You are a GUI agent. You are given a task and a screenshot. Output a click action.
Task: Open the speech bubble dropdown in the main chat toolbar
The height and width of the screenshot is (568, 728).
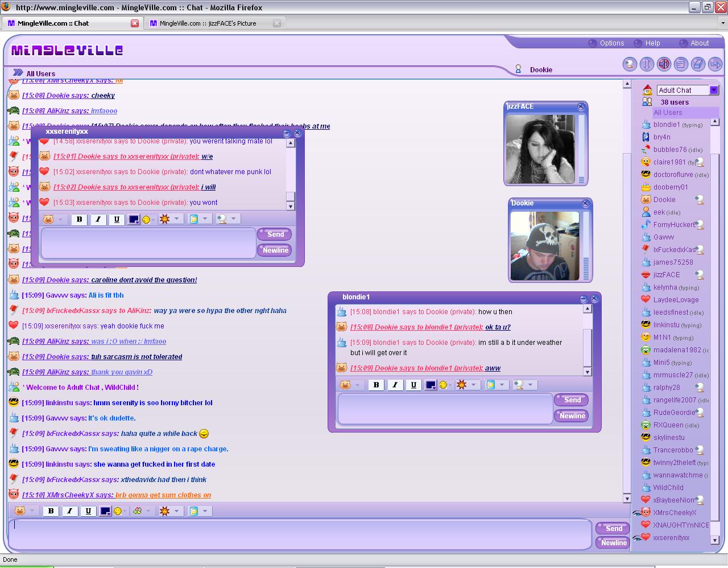click(199, 511)
